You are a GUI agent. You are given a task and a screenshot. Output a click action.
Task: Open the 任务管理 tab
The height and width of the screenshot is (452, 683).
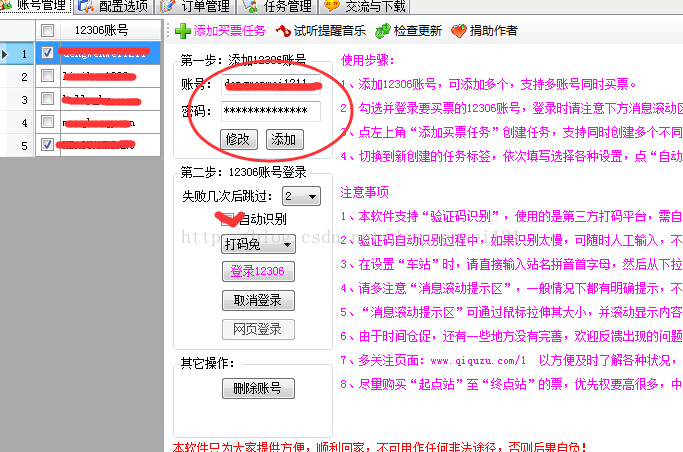tap(277, 6)
